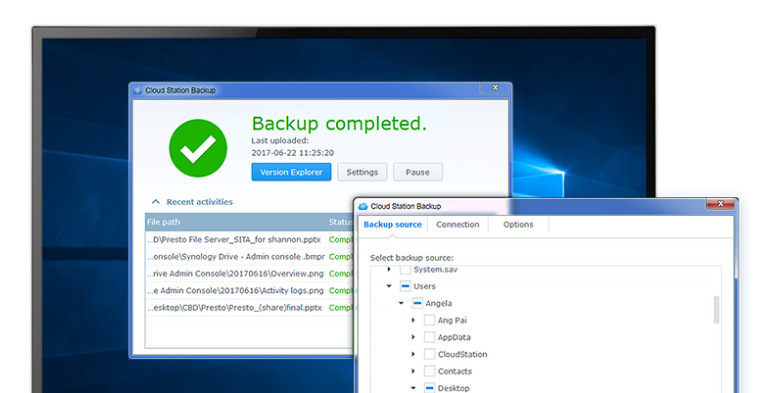
Task: Toggle the System.sav checkbox
Action: coord(405,269)
